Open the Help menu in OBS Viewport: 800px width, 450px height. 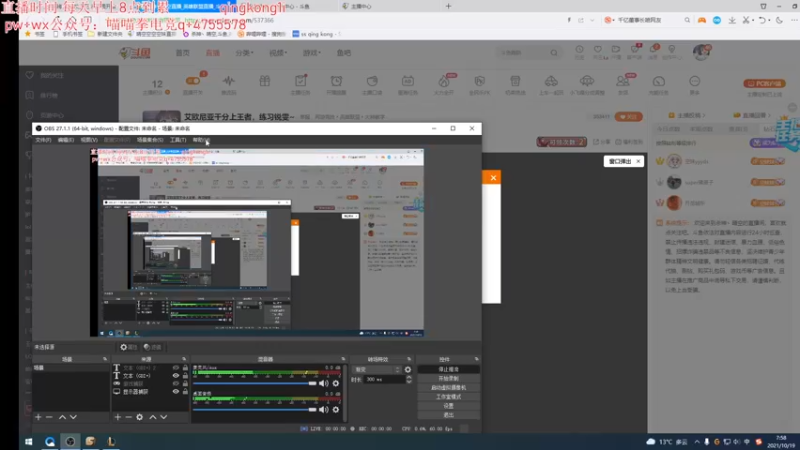(x=201, y=140)
